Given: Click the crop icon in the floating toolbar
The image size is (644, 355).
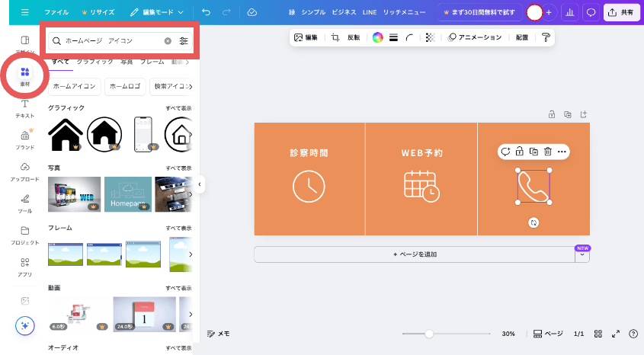Looking at the screenshot, I should pyautogui.click(x=335, y=37).
